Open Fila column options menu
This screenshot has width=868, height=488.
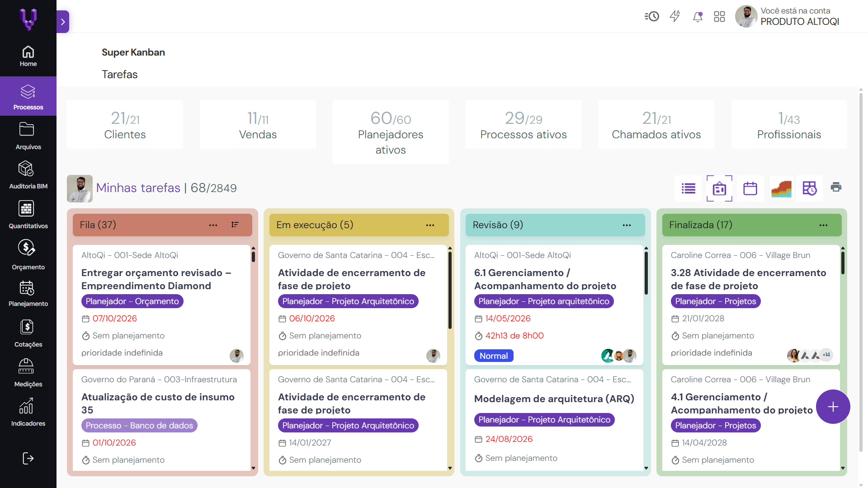(213, 225)
